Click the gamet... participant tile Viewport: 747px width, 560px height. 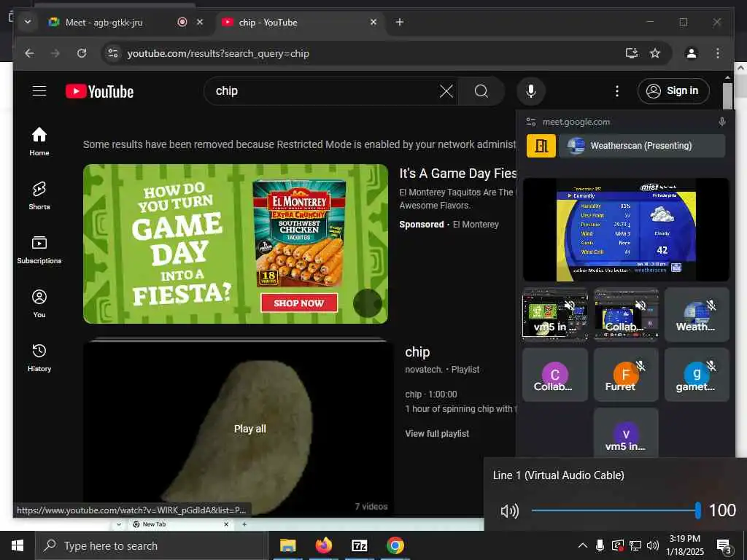coord(697,374)
